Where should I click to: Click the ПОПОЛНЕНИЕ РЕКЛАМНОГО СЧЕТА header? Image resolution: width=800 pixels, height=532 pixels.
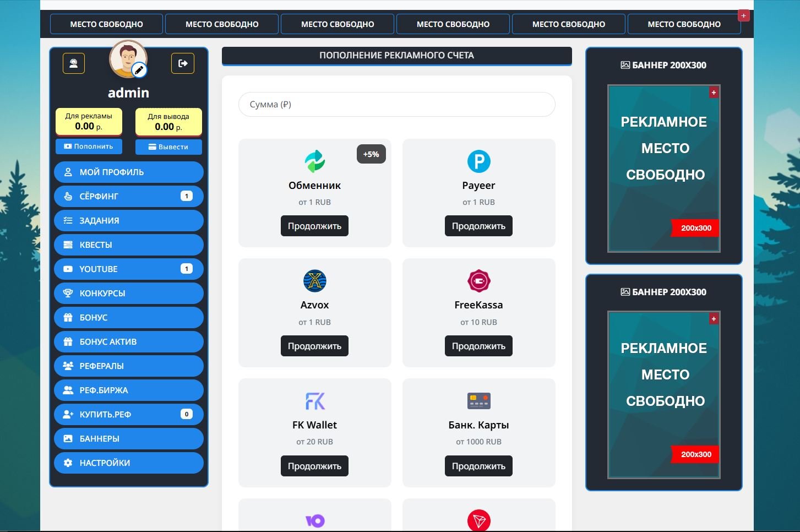[x=396, y=56]
